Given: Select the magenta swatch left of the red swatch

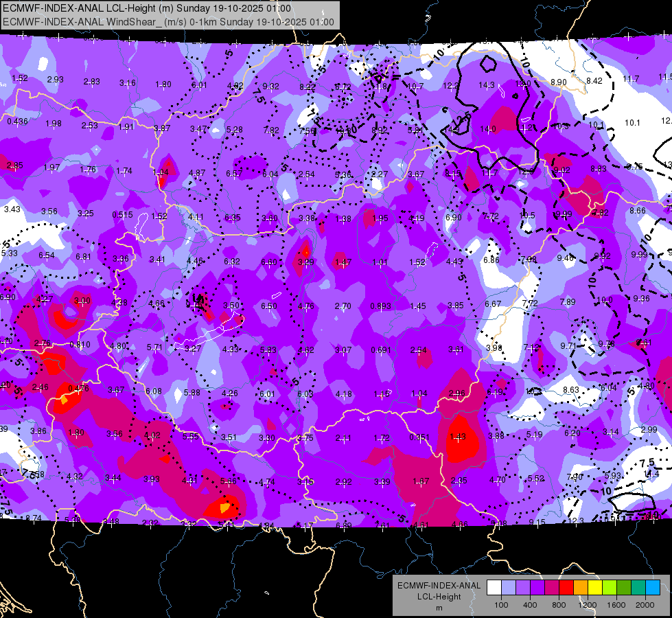Looking at the screenshot, I should pyautogui.click(x=552, y=587).
